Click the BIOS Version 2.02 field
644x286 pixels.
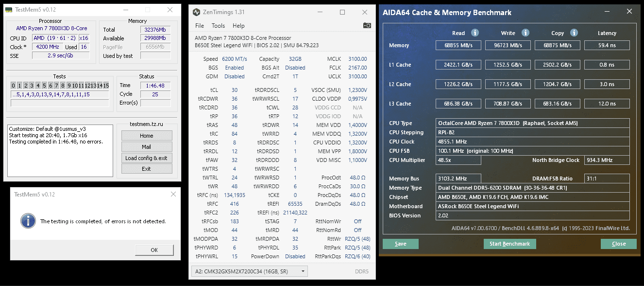[x=533, y=215]
